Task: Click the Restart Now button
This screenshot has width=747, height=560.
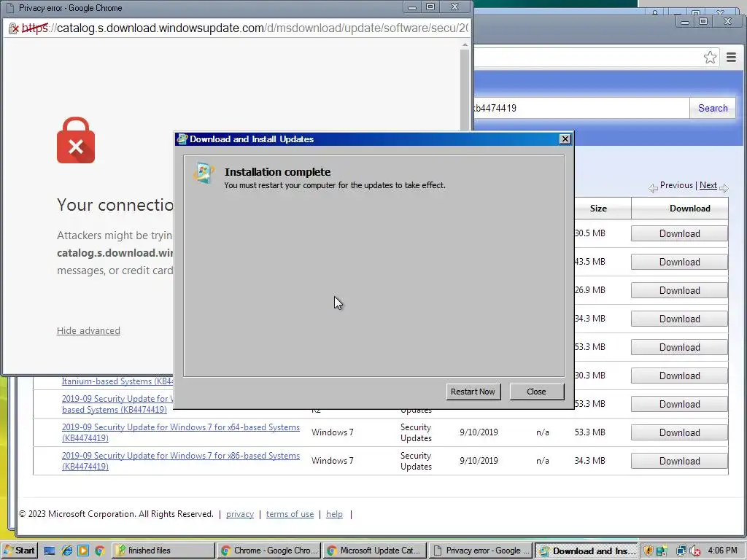Action: click(473, 392)
